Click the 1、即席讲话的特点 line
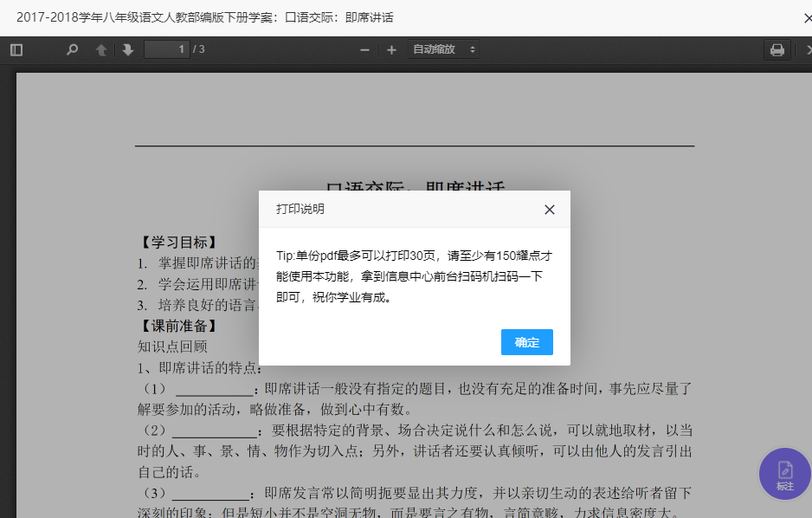Viewport: 812px width, 518px height. click(200, 368)
